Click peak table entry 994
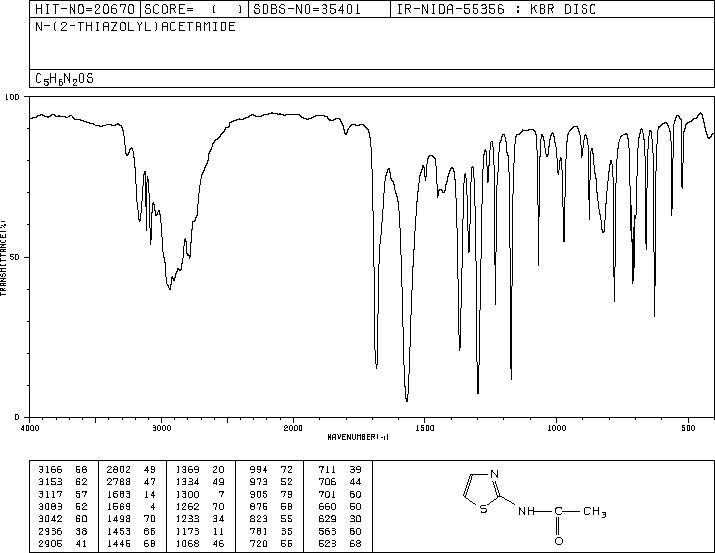The height and width of the screenshot is (553, 715). [x=259, y=470]
